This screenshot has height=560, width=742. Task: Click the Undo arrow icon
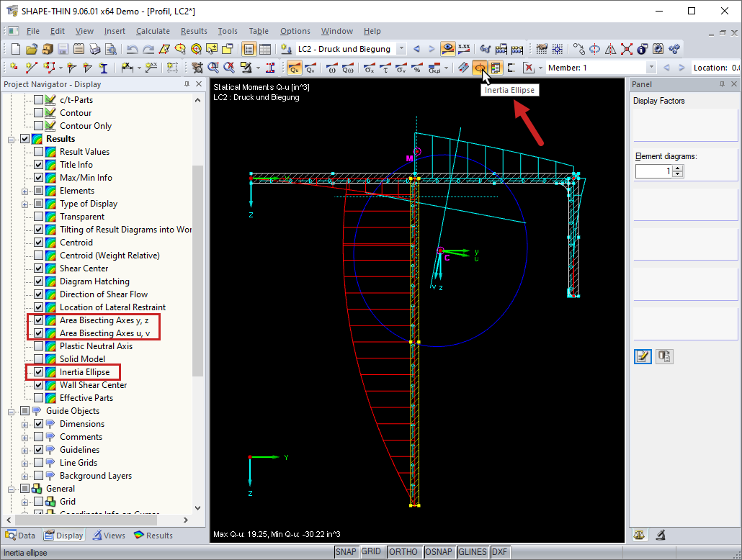tap(132, 50)
